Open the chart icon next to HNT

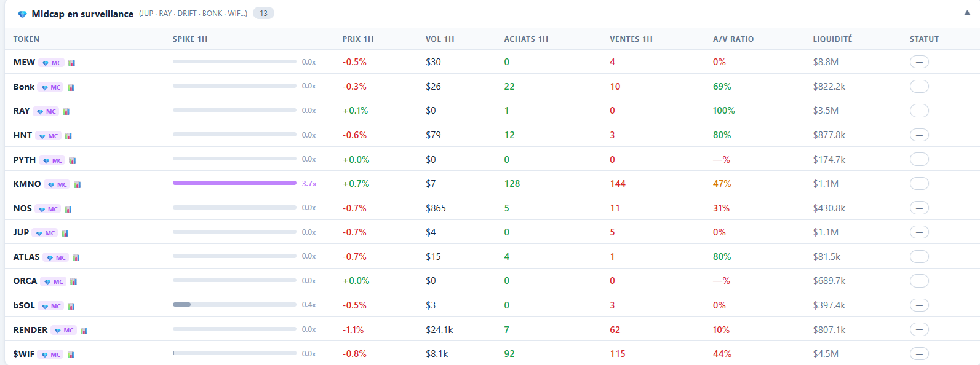coord(68,135)
